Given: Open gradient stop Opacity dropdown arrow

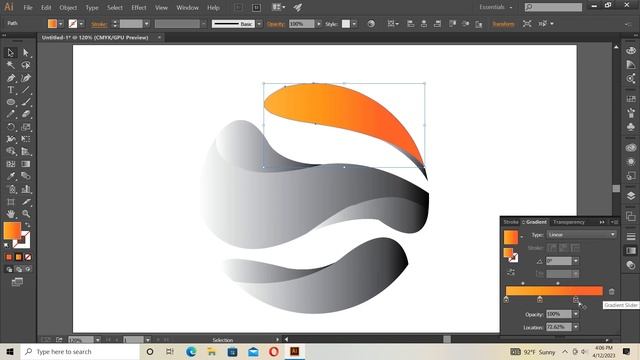Looking at the screenshot, I should click(576, 314).
